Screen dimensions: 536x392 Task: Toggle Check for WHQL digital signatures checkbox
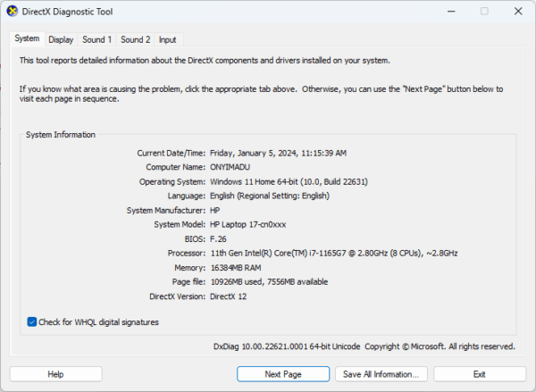[32, 322]
